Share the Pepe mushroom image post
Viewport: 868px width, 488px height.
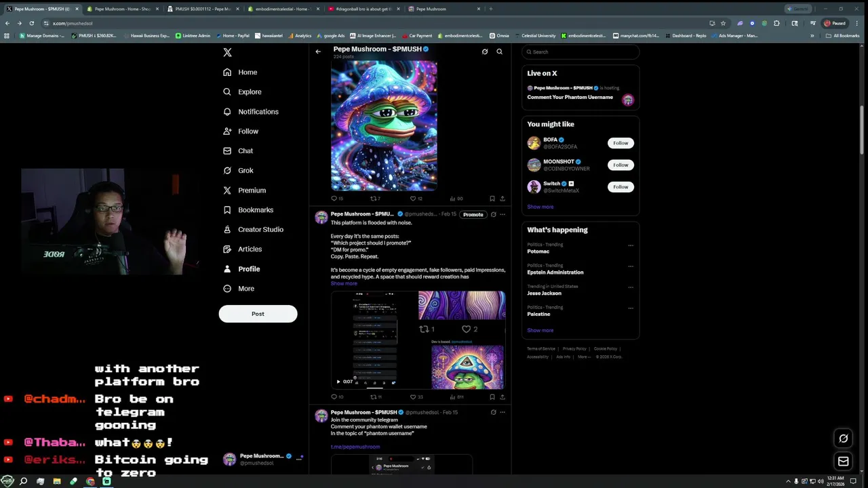[502, 199]
